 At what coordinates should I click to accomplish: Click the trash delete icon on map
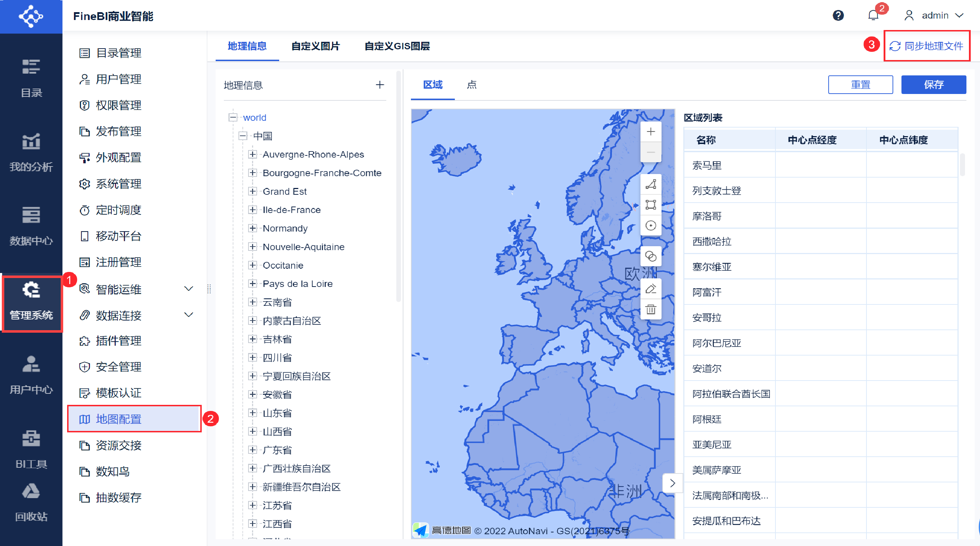(650, 309)
